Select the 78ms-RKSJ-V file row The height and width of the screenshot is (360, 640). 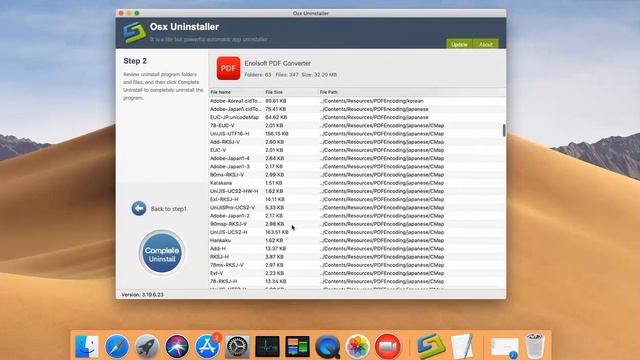(357, 265)
